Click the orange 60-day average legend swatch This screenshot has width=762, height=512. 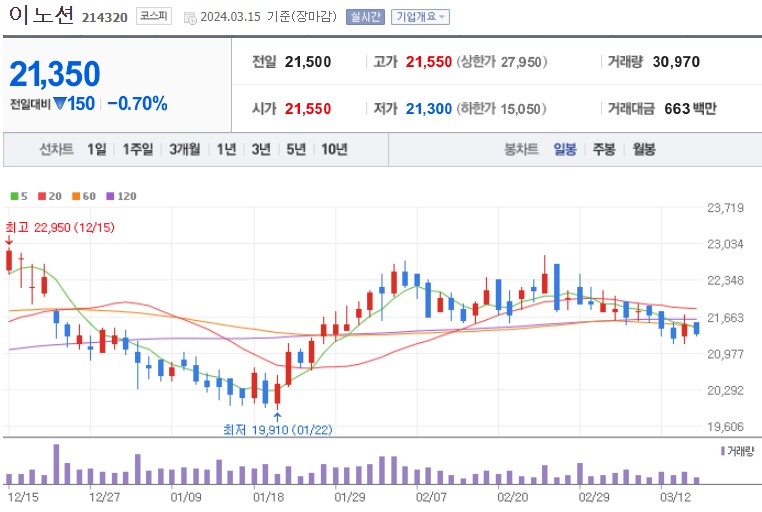pos(76,196)
